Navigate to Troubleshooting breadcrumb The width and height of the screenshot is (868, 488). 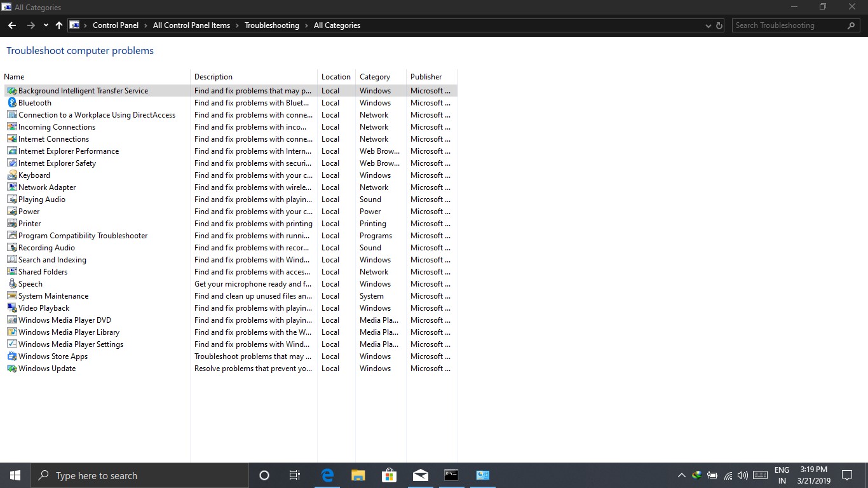(x=272, y=25)
